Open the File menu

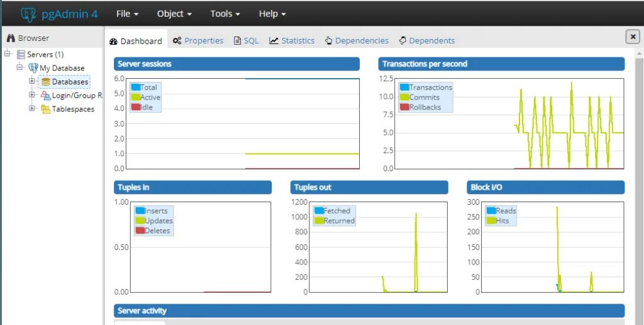coord(127,14)
